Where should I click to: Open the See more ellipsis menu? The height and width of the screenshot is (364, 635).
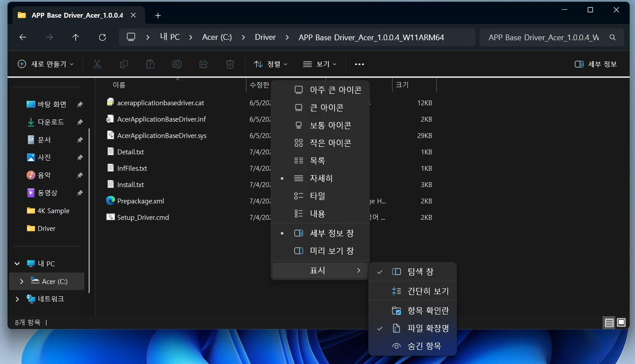point(359,64)
